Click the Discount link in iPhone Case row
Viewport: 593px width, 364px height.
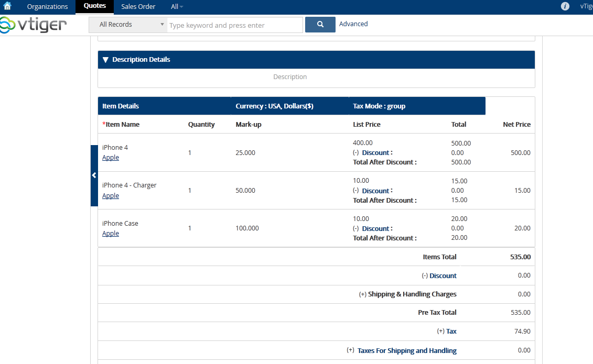375,228
